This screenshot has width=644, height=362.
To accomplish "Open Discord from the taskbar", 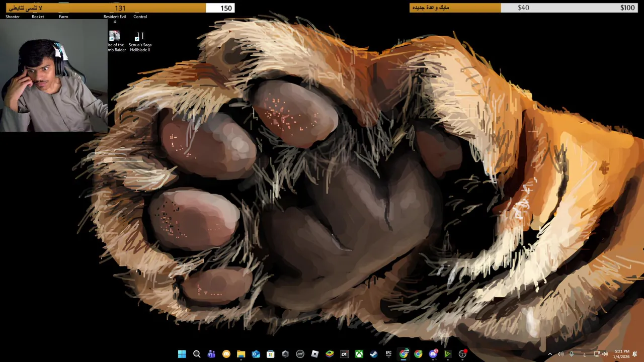I will 433,354.
